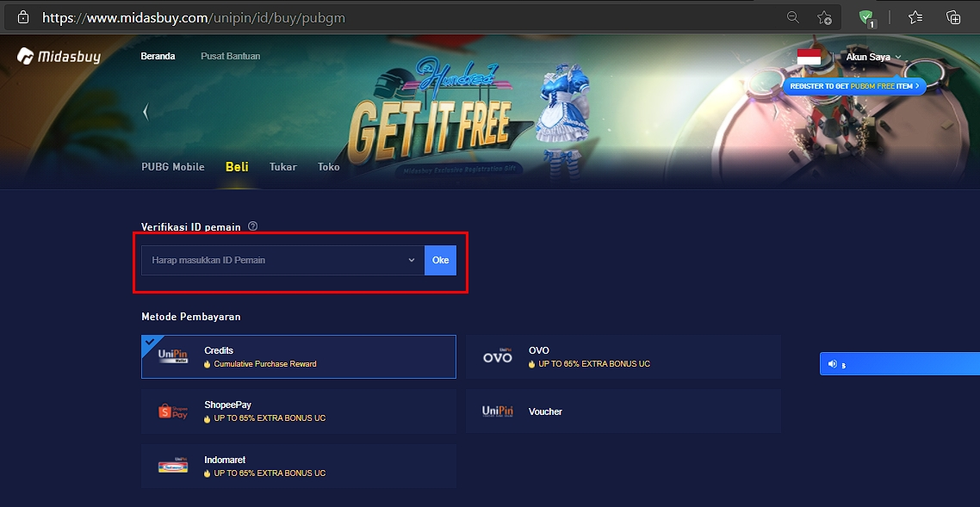Click ShopeePay's UP TO 65% EXTRA BONUS UC
Viewport: 980px width, 507px height.
click(x=270, y=418)
